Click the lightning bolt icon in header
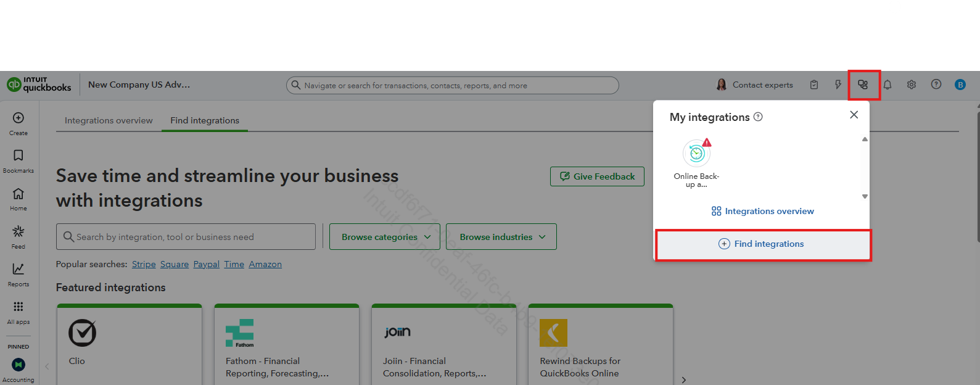 click(x=838, y=85)
